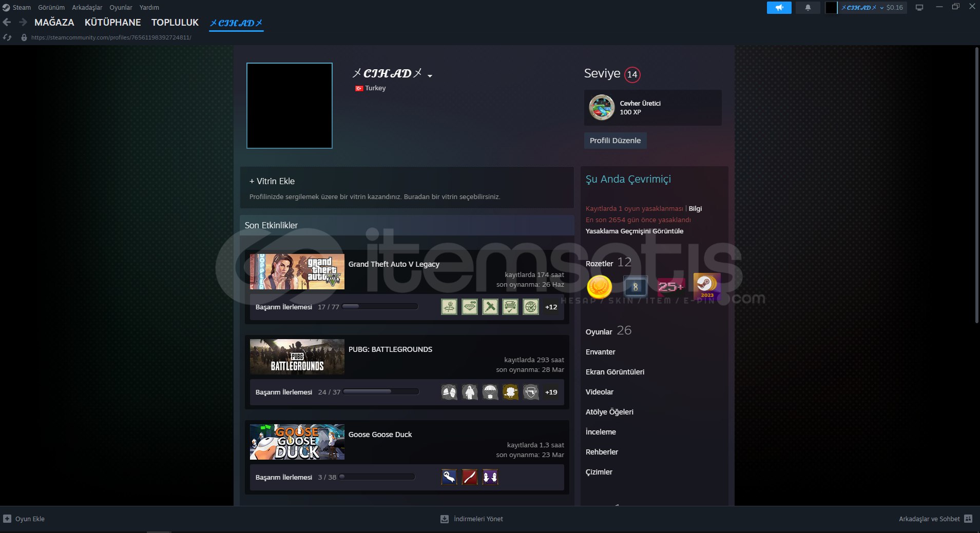980x533 pixels.
Task: Click GTA V achievement progress bar
Action: [x=379, y=307]
